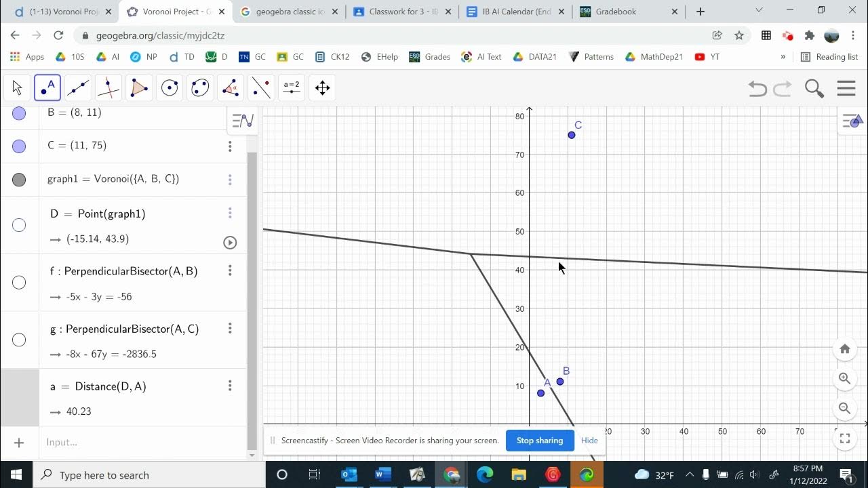Open Word from the taskbar
Image resolution: width=868 pixels, height=488 pixels.
[x=382, y=474]
